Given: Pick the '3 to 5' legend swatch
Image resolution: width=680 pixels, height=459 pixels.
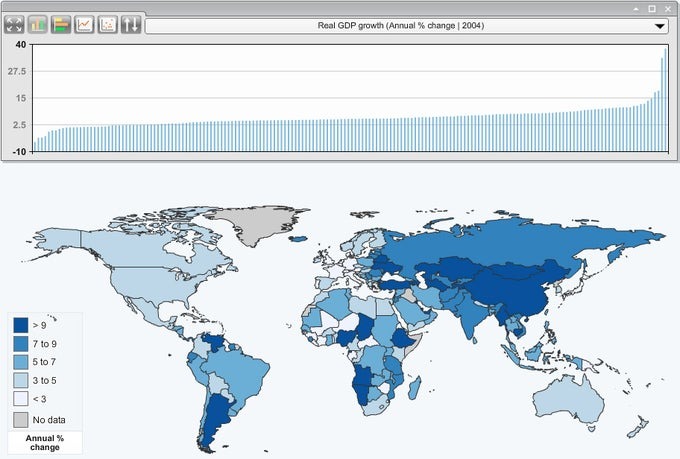Looking at the screenshot, I should [x=21, y=381].
